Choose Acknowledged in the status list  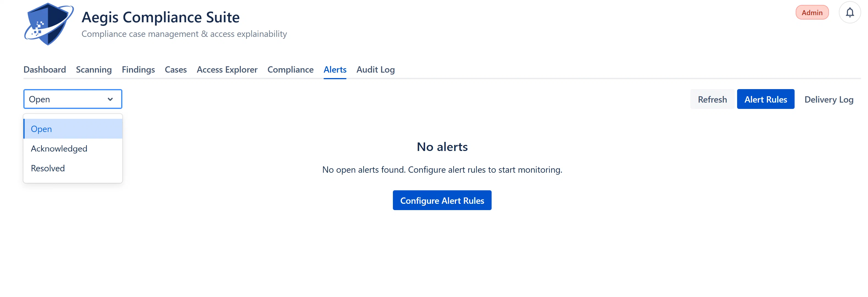tap(73, 148)
